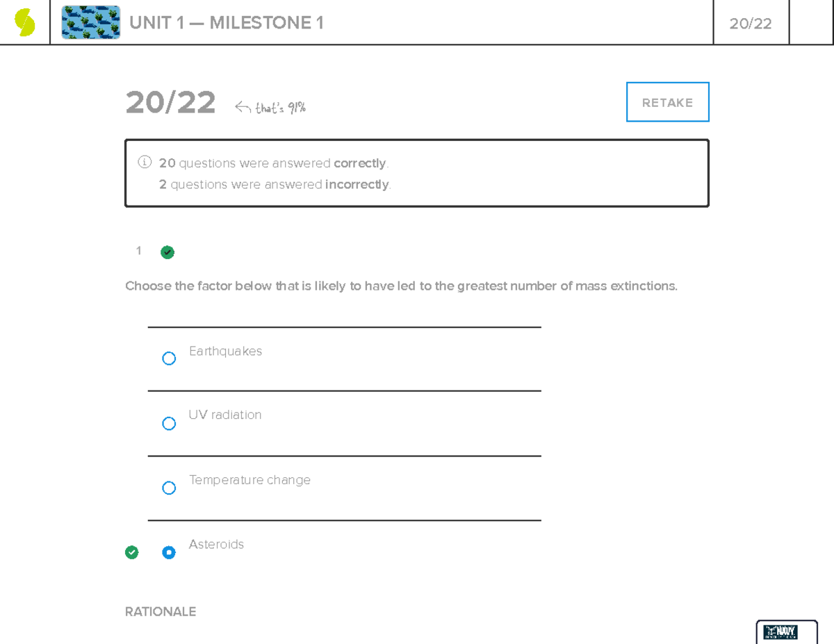Select the UV radiation radio button
834x644 pixels.
coord(169,423)
